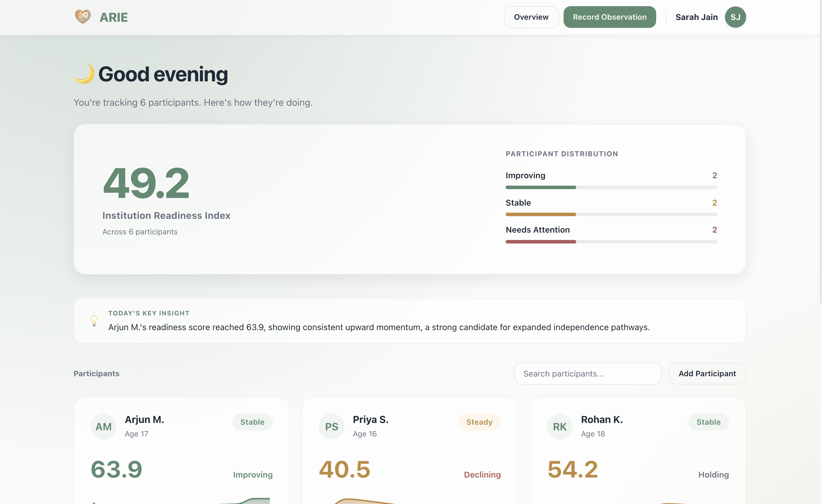Click the lightbulb insight icon

pos(94,321)
